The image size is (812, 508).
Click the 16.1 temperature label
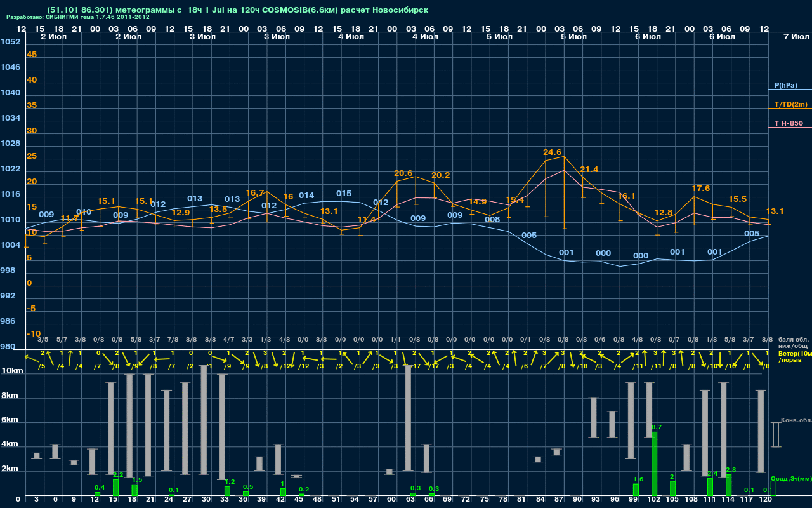627,196
